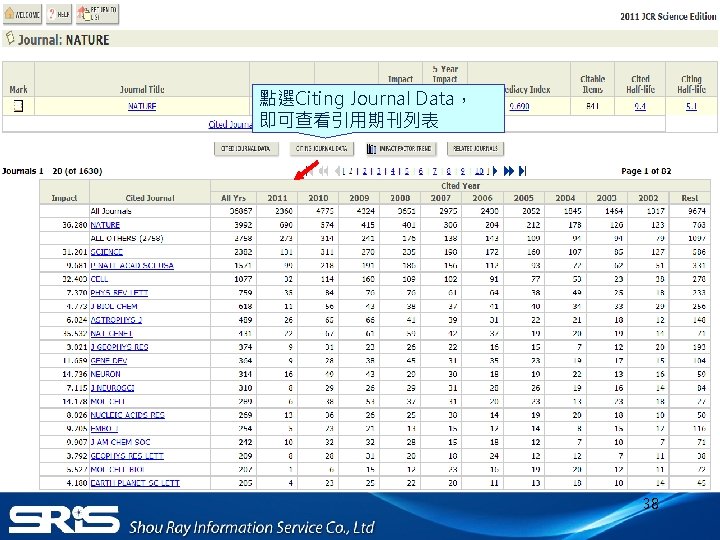720x540 pixels.
Task: Go to page 10 in pagination
Action: pyautogui.click(x=479, y=171)
